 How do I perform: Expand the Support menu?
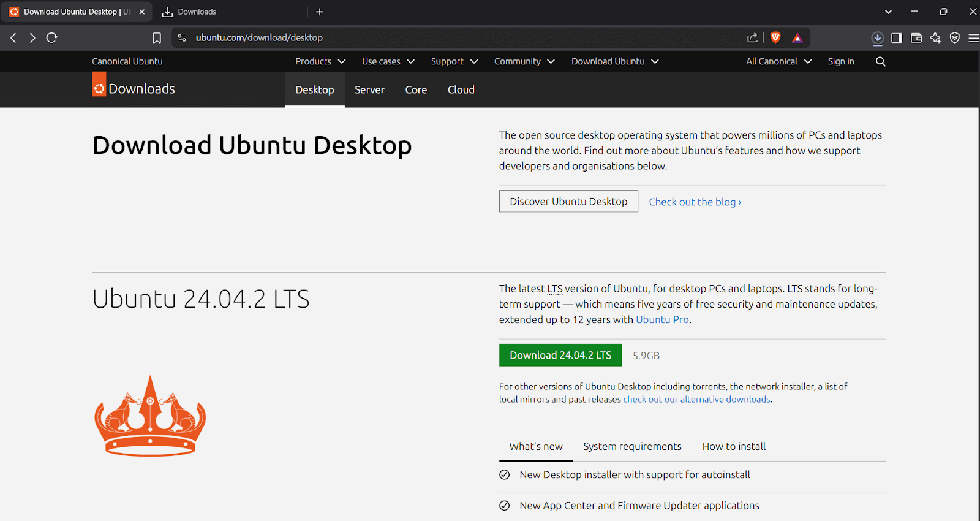(x=454, y=61)
